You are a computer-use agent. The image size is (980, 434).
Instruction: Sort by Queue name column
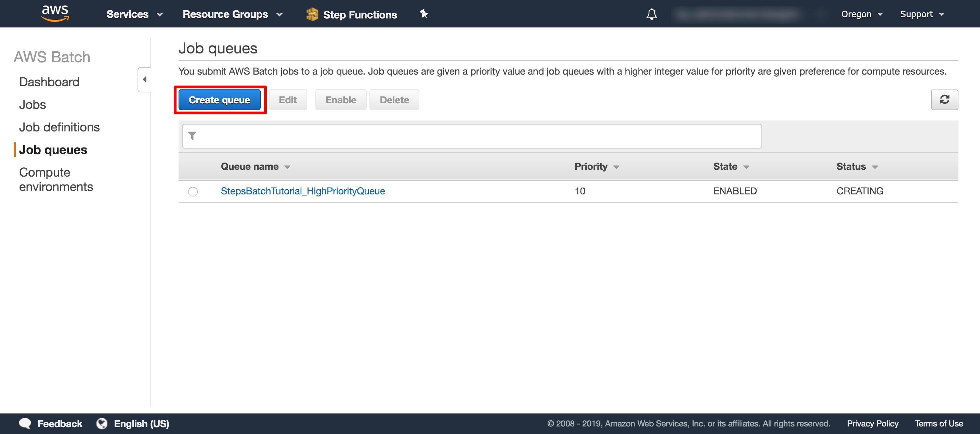[x=255, y=166]
